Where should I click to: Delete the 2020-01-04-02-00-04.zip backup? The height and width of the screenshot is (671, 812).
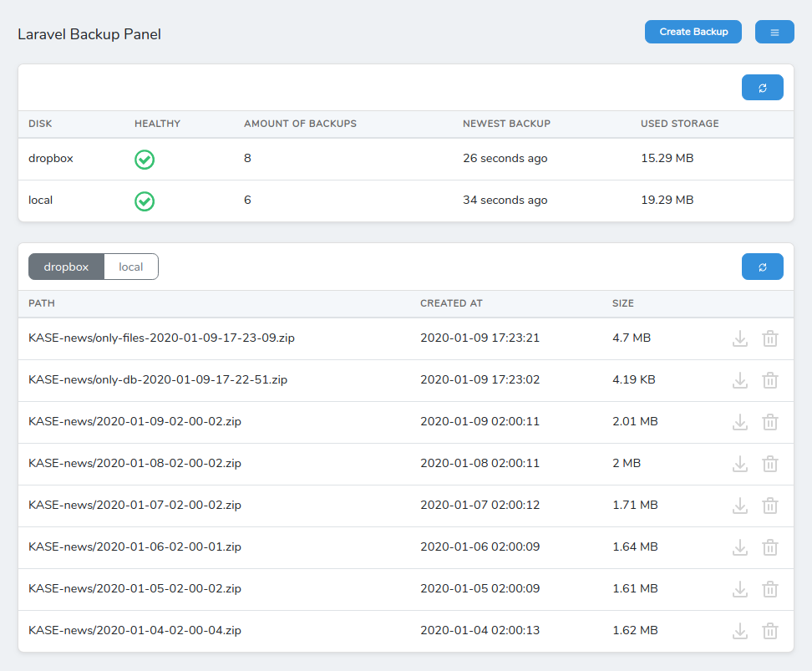coord(770,631)
